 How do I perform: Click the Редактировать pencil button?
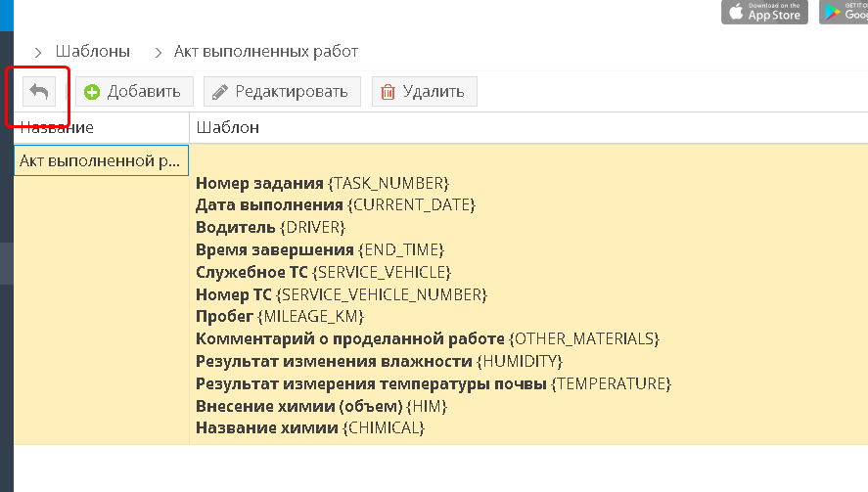coord(282,92)
